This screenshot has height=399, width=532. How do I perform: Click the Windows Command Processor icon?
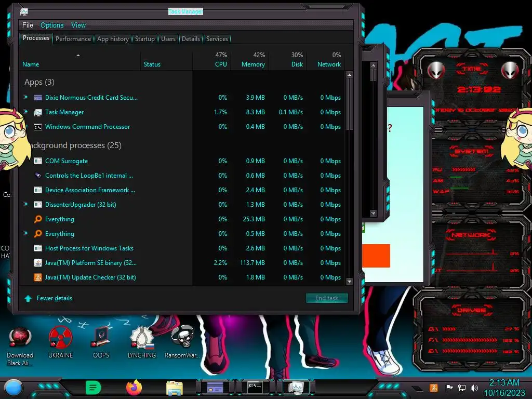pos(37,127)
